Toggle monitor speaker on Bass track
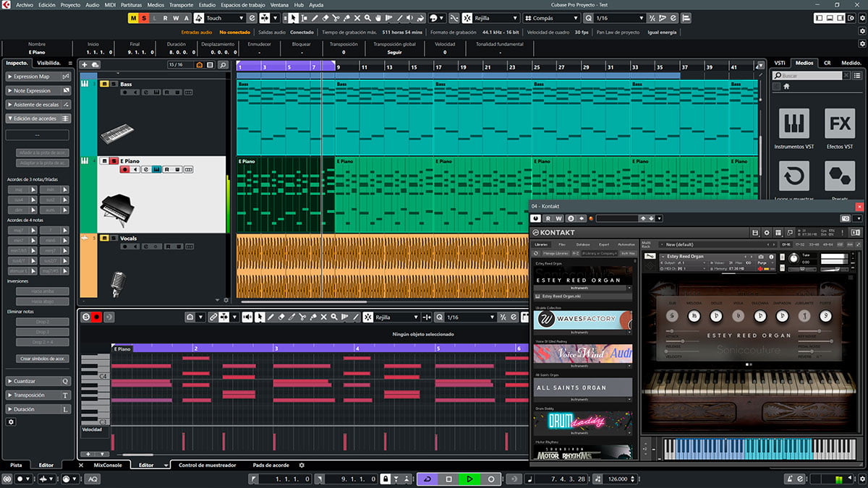Screen dimensions: 868x488 (x=134, y=92)
